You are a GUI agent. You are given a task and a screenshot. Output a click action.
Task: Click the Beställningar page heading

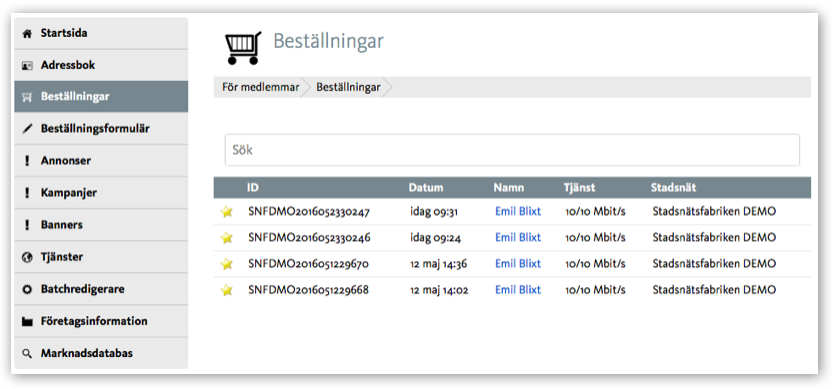point(329,41)
